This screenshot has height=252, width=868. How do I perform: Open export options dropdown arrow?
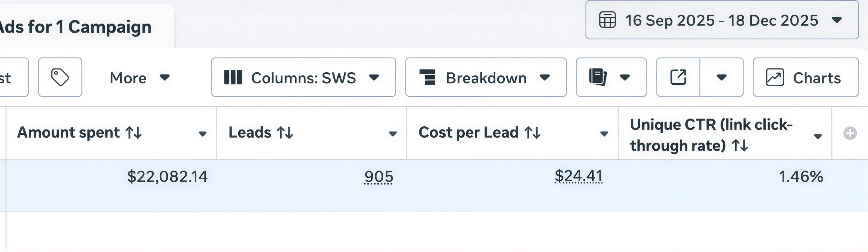(721, 78)
